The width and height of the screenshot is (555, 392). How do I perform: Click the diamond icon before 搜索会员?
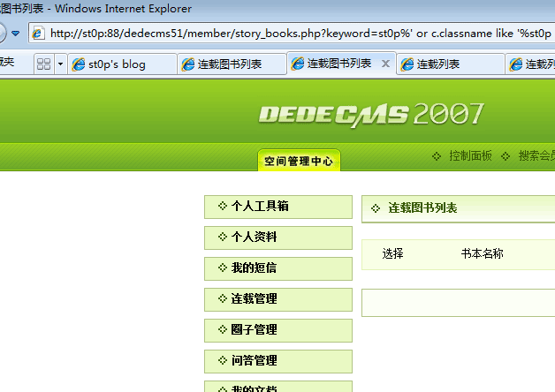point(506,156)
